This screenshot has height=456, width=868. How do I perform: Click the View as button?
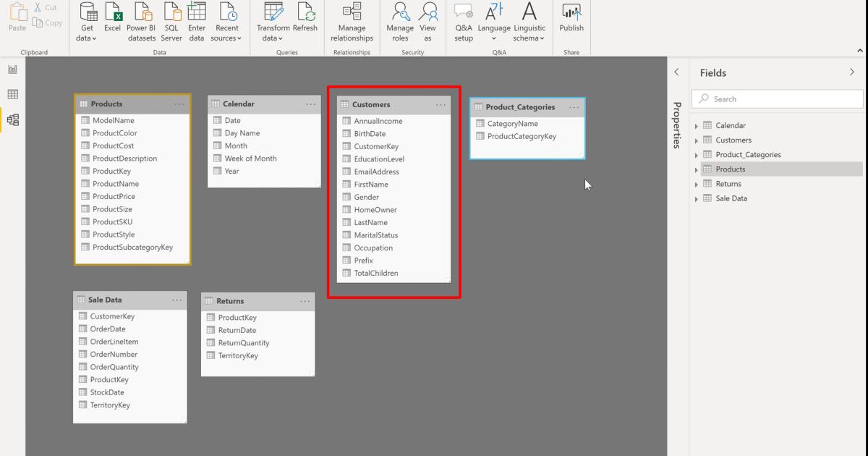(427, 22)
